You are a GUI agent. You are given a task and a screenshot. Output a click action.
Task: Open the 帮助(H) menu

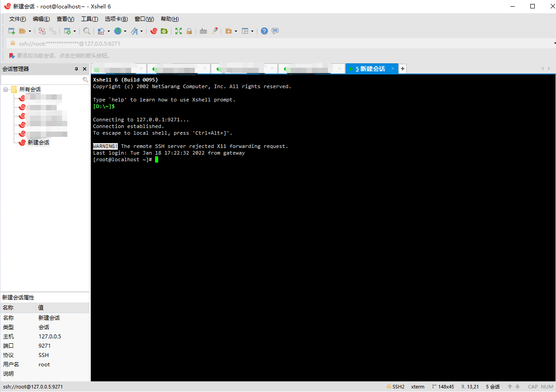(x=170, y=19)
